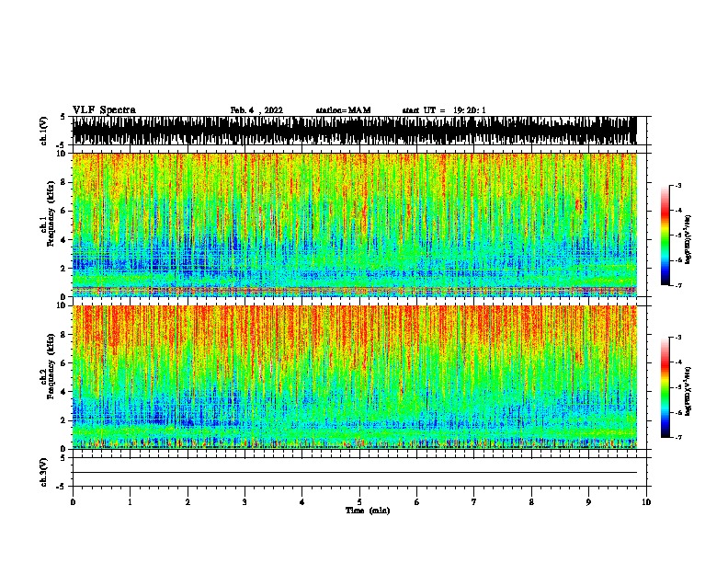Click the ch.2 spectrogram plot
728x563 pixels.
355,377
